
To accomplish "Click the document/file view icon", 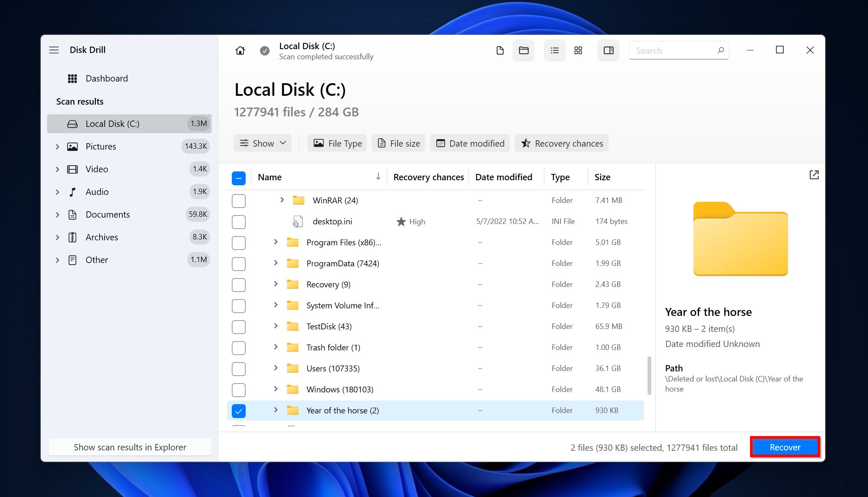I will click(500, 50).
